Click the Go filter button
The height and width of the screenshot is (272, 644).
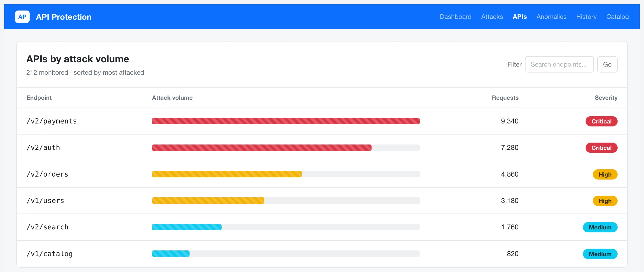pyautogui.click(x=607, y=64)
